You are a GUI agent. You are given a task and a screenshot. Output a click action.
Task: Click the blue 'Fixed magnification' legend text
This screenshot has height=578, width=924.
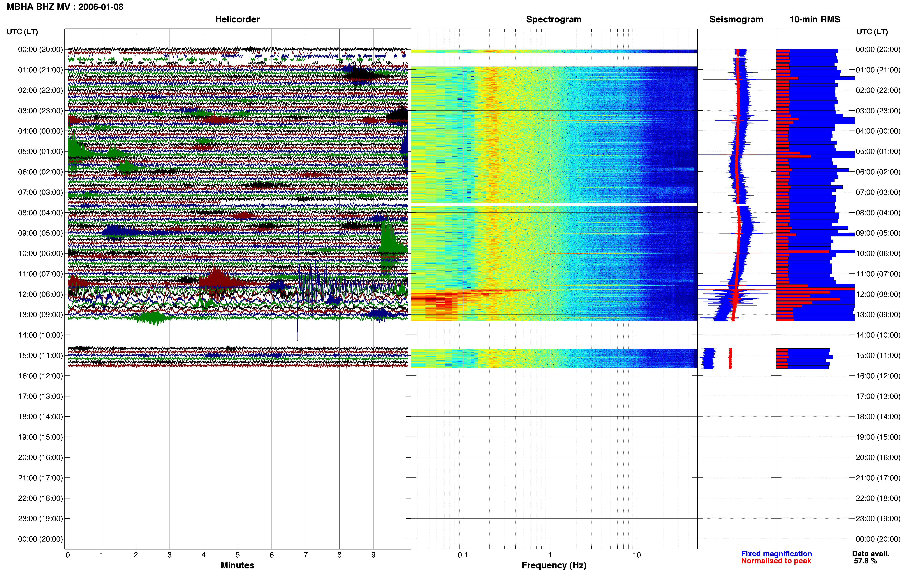tap(777, 554)
